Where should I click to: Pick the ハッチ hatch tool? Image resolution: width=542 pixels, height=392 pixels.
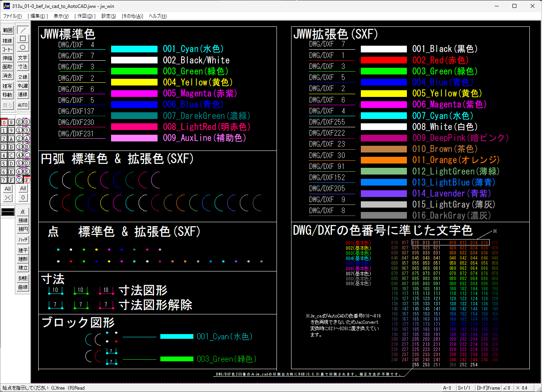[23, 240]
